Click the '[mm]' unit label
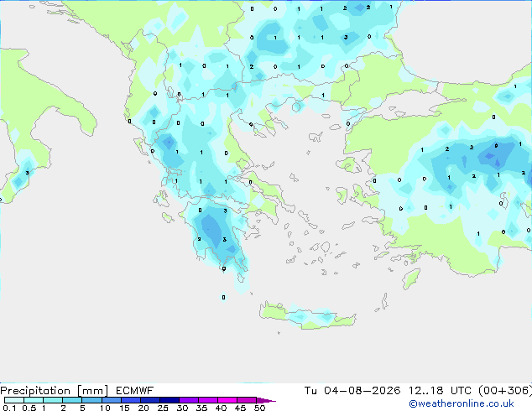This screenshot has width=532, height=411. click(x=92, y=391)
